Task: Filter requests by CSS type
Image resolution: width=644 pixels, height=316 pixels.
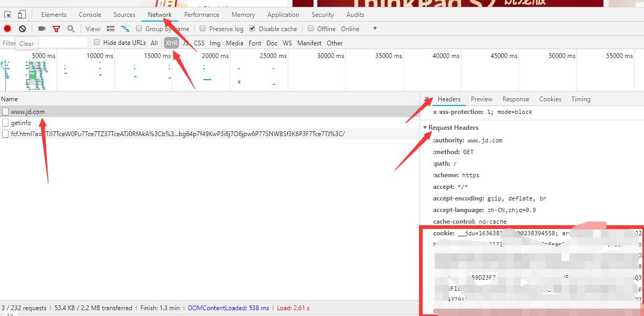Action: coord(199,43)
